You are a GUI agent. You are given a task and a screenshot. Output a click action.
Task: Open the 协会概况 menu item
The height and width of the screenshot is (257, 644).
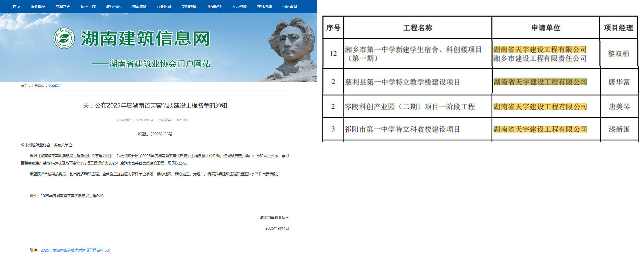click(38, 7)
